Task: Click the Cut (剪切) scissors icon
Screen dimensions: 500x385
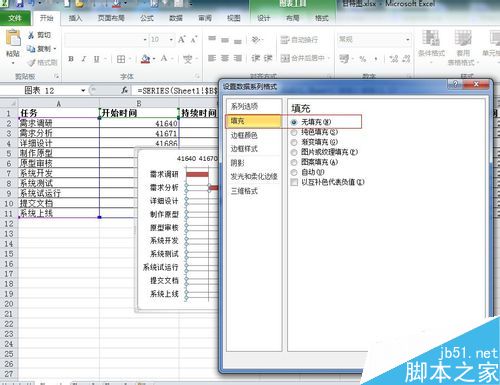Action: (31, 35)
